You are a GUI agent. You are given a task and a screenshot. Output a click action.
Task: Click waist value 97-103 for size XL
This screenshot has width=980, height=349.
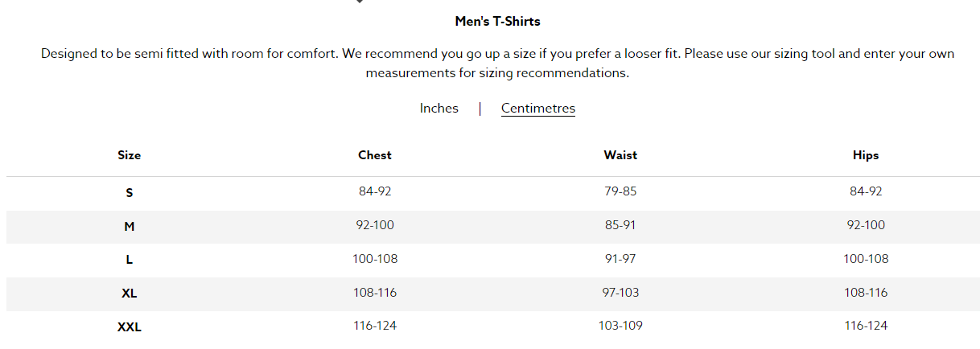[620, 292]
